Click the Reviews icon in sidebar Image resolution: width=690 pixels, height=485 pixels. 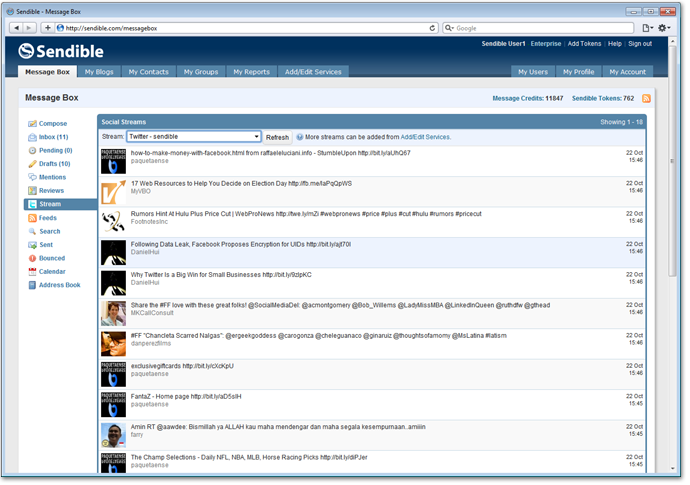point(32,191)
